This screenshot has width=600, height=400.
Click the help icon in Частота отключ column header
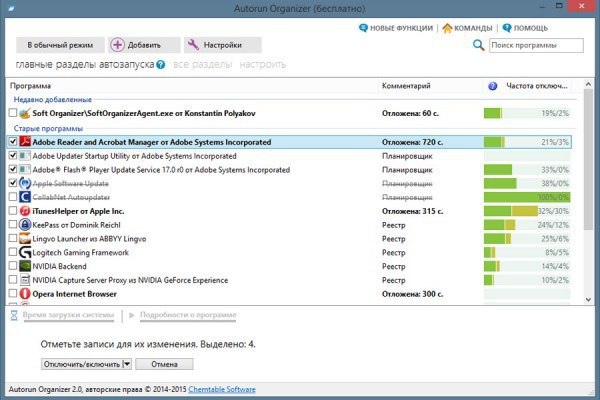[492, 86]
